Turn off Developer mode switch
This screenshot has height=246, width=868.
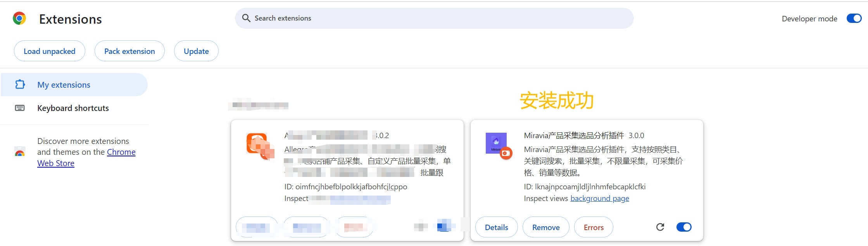click(854, 19)
